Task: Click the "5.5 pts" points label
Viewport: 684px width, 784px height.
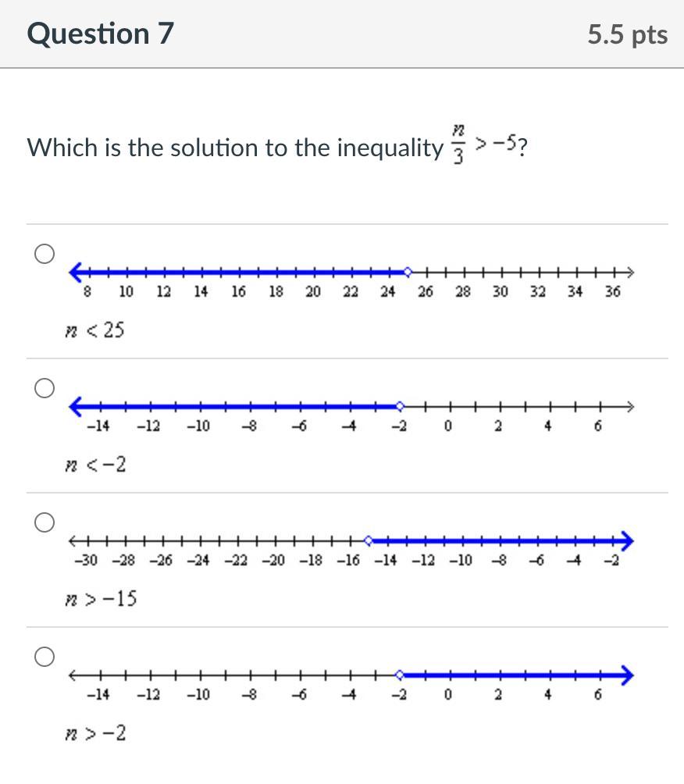Action: pos(628,35)
